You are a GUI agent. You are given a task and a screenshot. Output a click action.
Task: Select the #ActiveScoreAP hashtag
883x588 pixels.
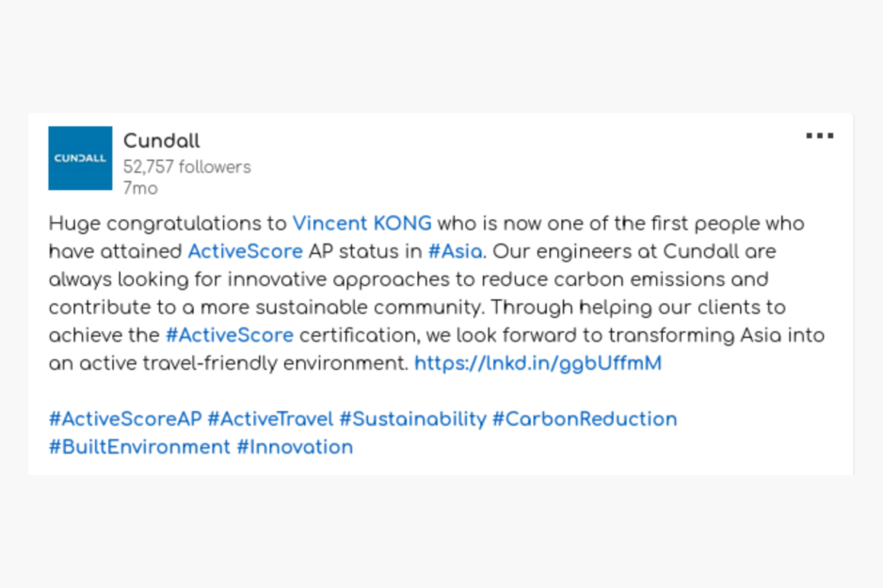125,420
